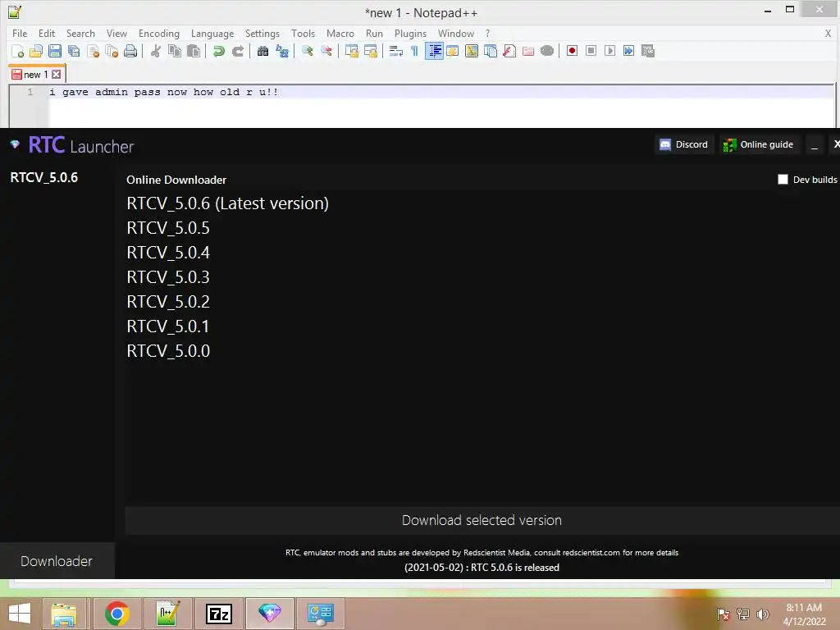Screen dimensions: 840x630
Task: Open the Settings menu
Action: click(x=262, y=33)
